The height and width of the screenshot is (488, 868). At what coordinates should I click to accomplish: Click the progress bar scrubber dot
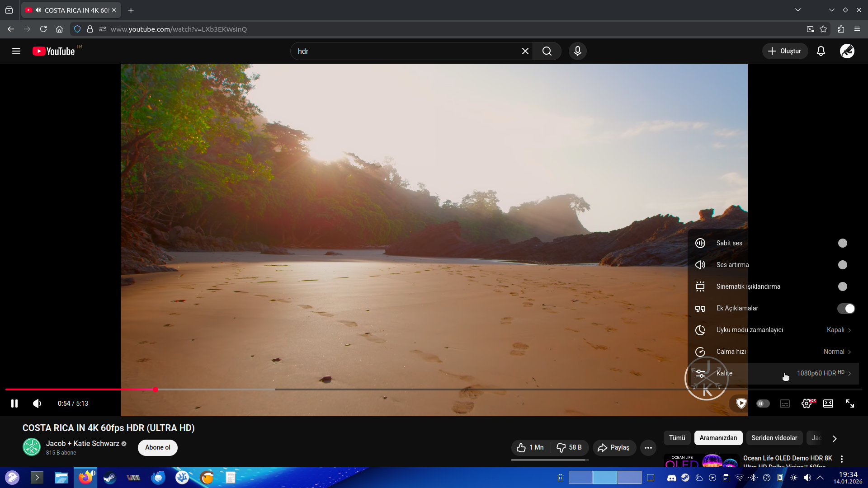point(156,389)
